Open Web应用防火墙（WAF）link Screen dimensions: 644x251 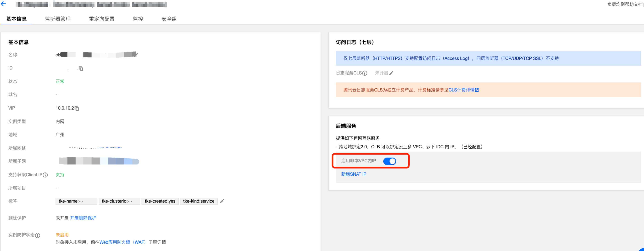(123, 242)
